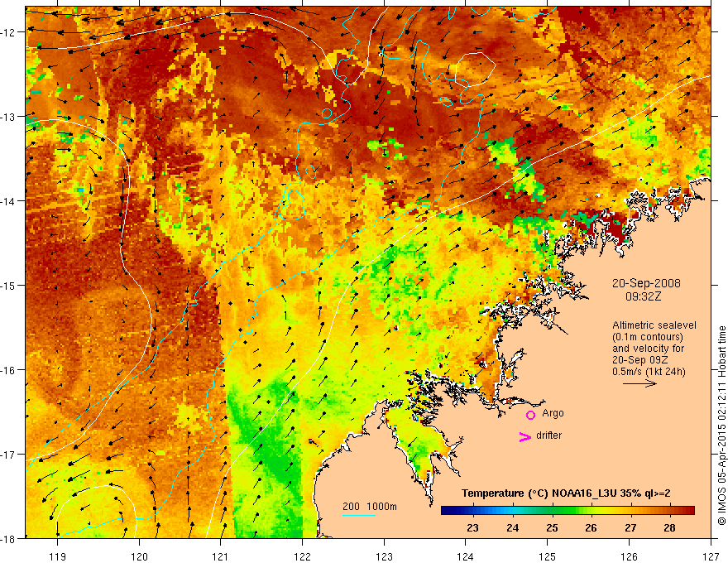Click the '-18' latitude axis label
The height and width of the screenshot is (563, 728).
pyautogui.click(x=8, y=538)
